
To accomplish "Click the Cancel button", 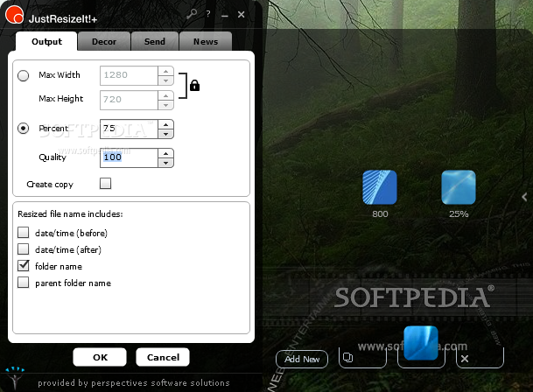I will 163,357.
